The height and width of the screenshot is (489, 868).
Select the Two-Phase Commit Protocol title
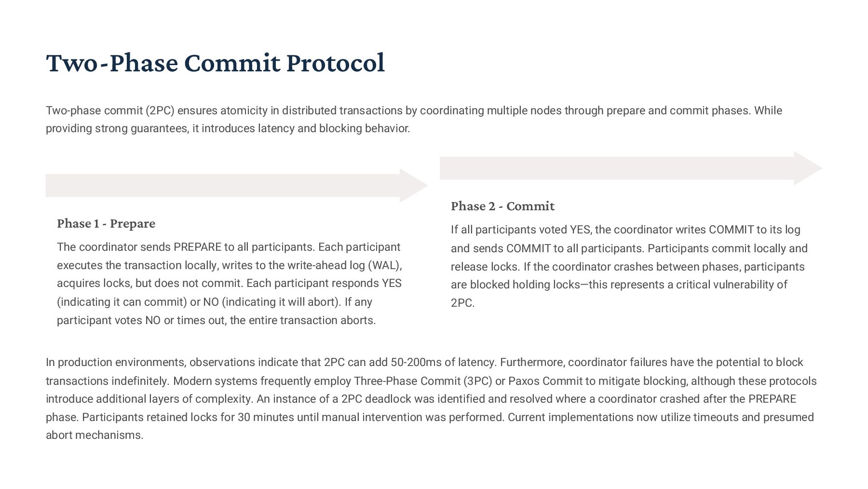pyautogui.click(x=216, y=63)
